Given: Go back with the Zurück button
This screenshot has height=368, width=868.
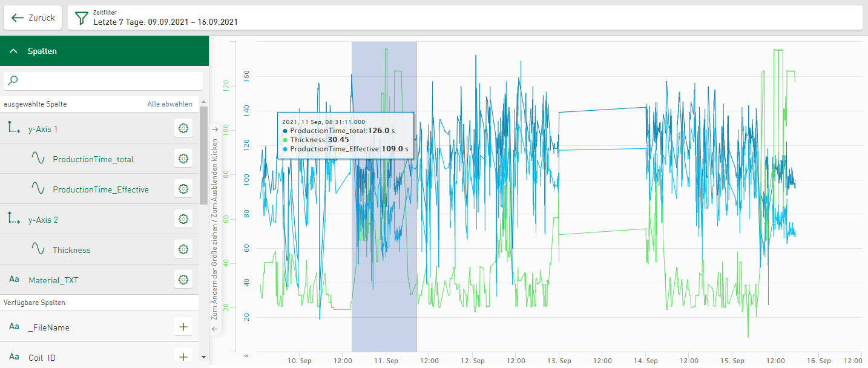Looking at the screenshot, I should (33, 18).
